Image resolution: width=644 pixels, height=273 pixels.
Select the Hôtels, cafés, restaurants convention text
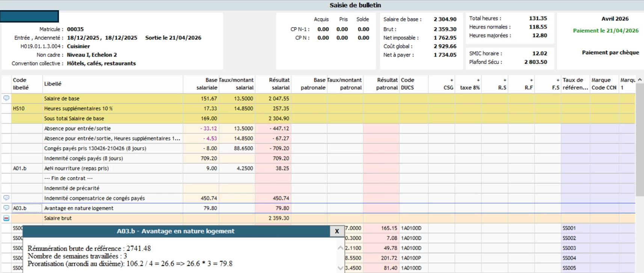(x=101, y=63)
